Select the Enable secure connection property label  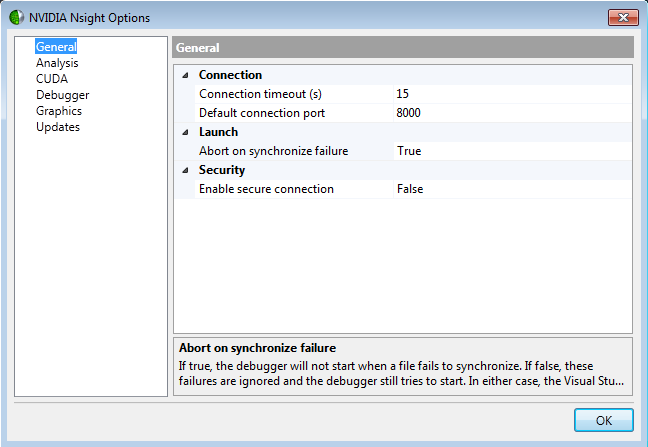[x=266, y=189]
